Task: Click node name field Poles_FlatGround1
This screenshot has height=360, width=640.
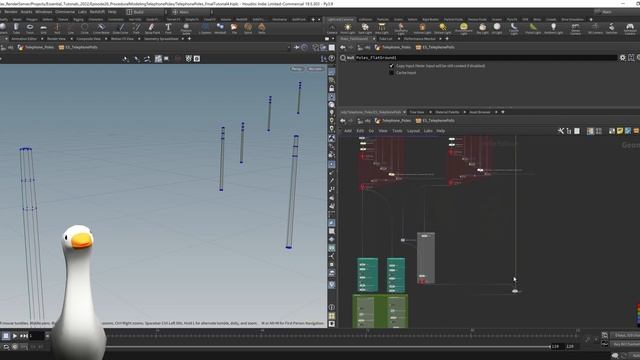Action: click(486, 58)
